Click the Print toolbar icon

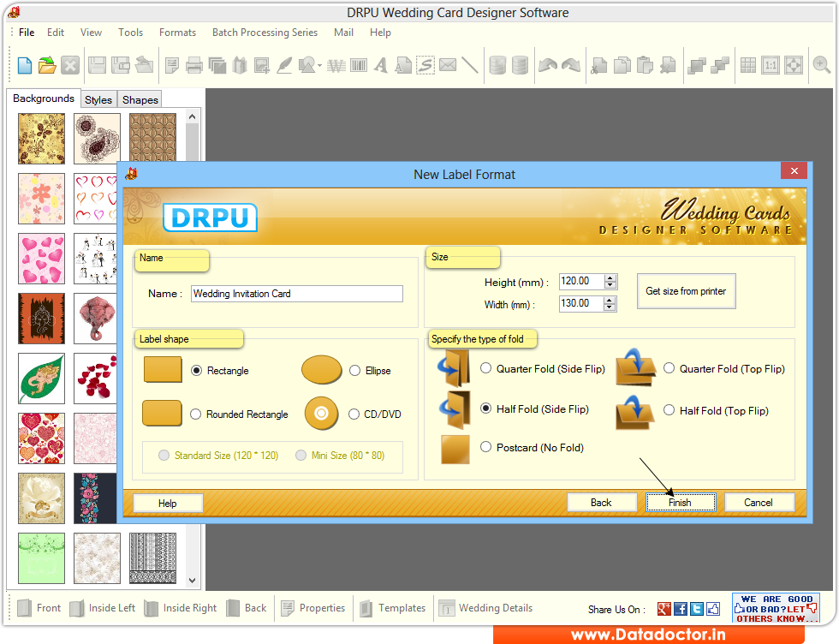click(194, 65)
